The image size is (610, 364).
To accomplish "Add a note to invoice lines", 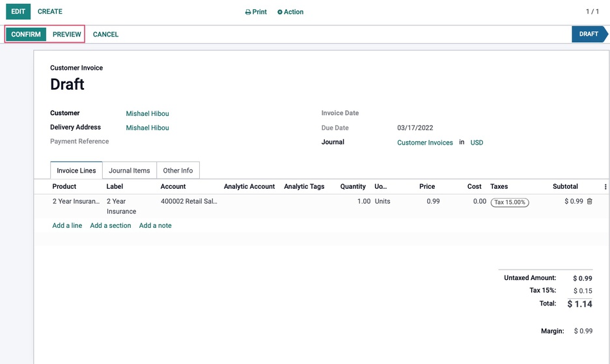I will click(155, 225).
